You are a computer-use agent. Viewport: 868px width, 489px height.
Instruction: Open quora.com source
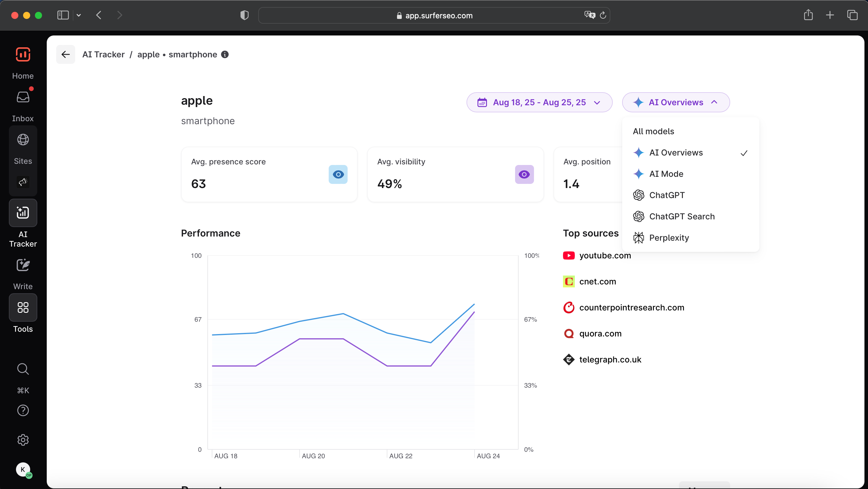click(x=601, y=333)
